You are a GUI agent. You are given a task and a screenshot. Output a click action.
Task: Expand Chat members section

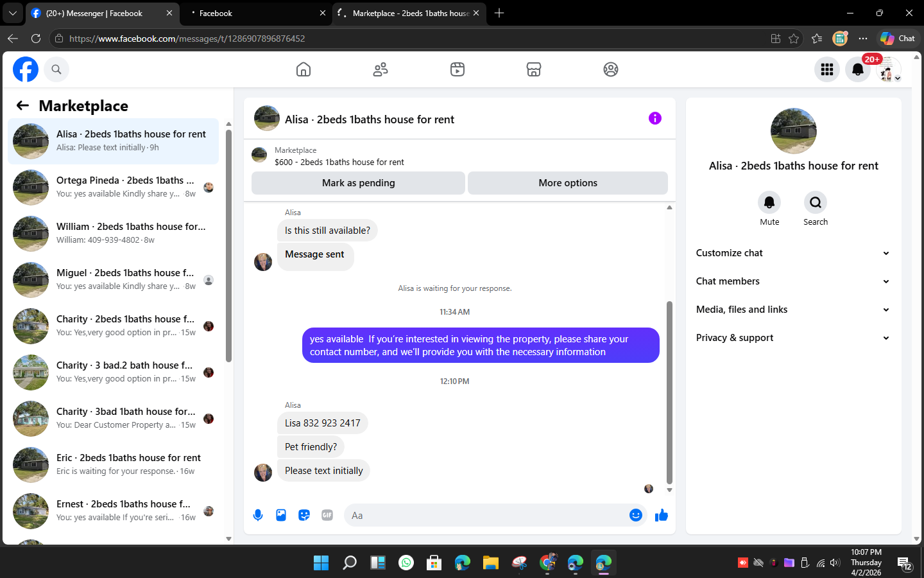pyautogui.click(x=793, y=281)
